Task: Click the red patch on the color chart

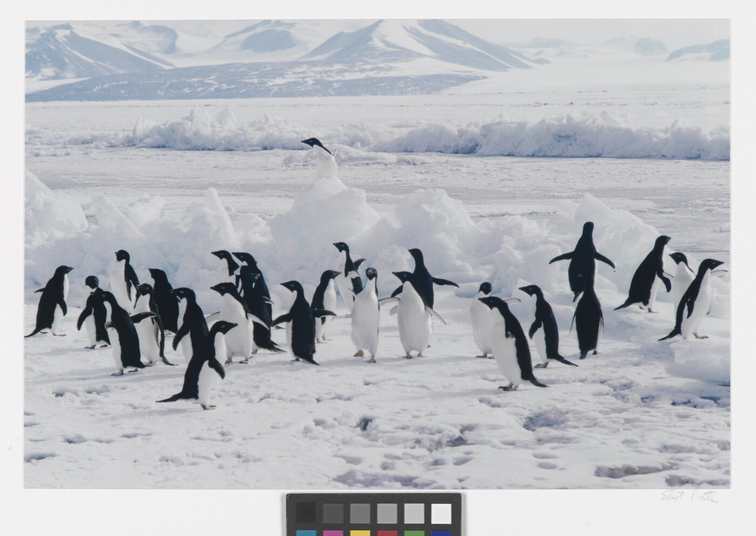Action: (x=387, y=533)
